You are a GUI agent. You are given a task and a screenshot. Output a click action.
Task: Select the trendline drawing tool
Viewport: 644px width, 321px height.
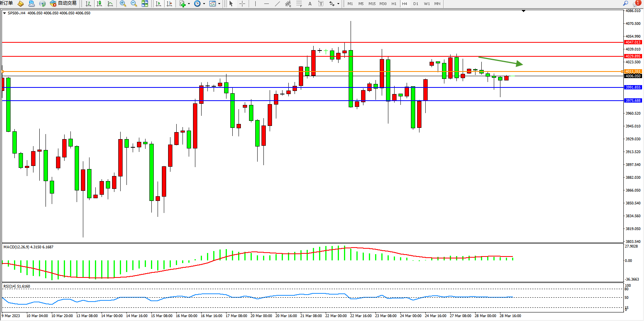[277, 3]
